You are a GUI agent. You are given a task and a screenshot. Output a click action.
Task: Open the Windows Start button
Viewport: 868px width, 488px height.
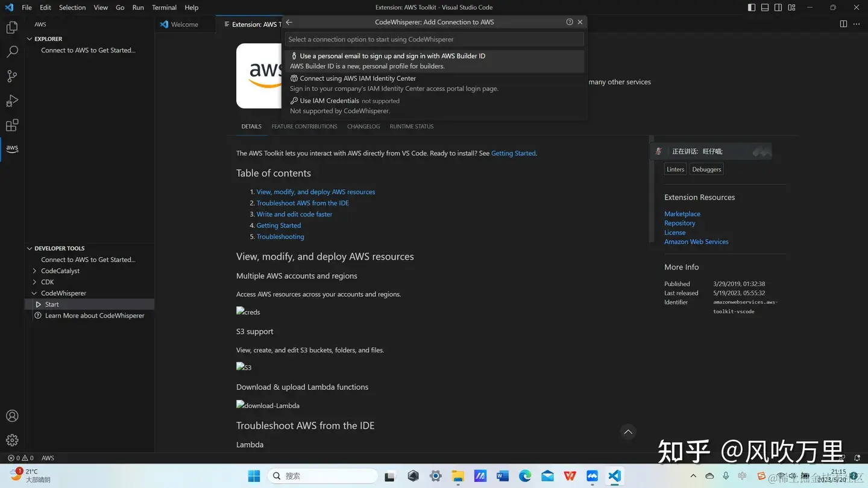pyautogui.click(x=254, y=476)
